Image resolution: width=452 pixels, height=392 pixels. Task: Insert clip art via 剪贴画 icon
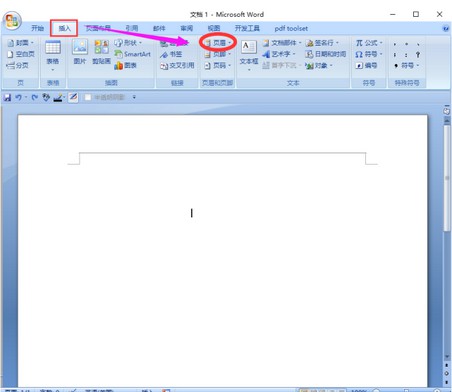(101, 51)
